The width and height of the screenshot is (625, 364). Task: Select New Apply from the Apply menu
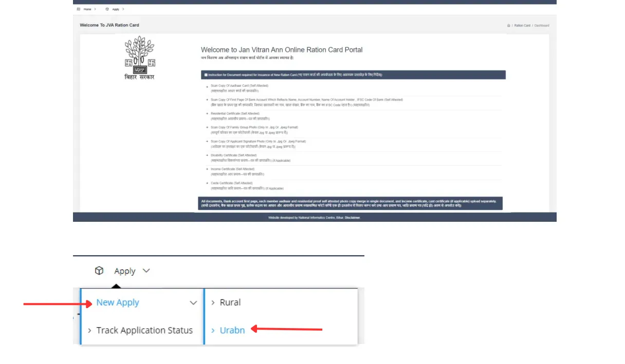[118, 302]
